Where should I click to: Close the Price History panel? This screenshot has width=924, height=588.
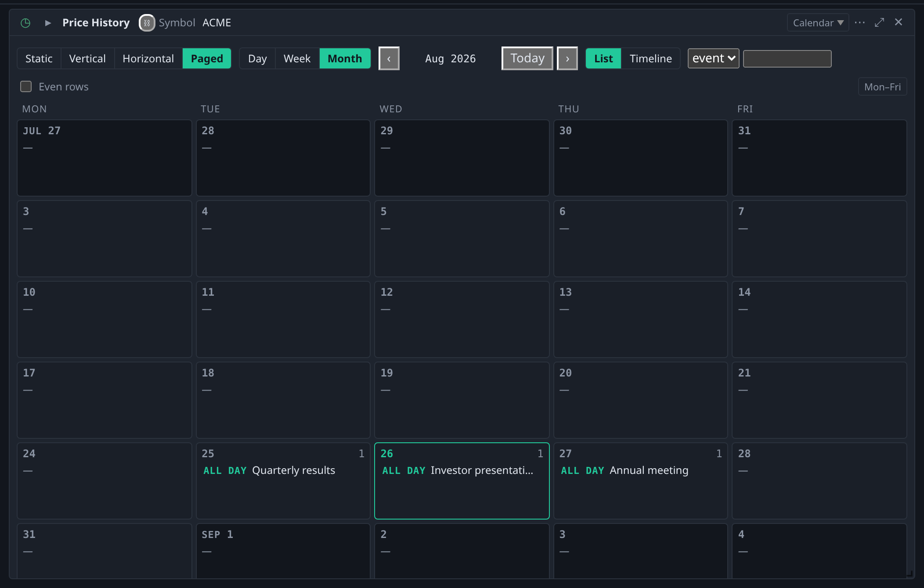click(x=899, y=22)
